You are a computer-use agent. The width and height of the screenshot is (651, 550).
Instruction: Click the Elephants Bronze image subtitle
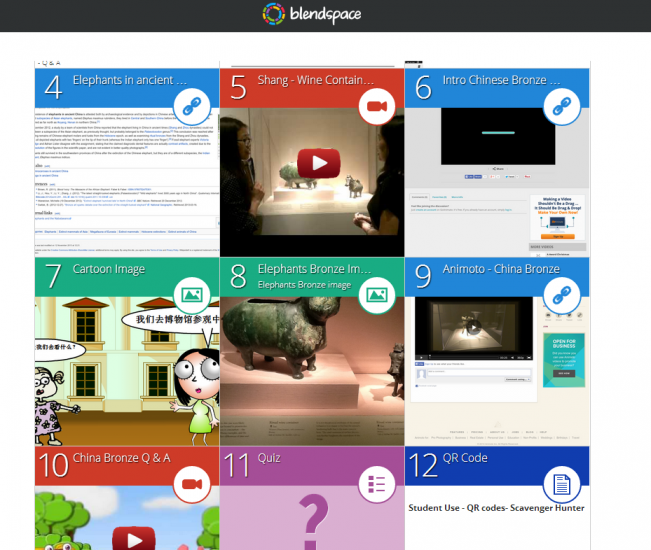click(x=304, y=285)
